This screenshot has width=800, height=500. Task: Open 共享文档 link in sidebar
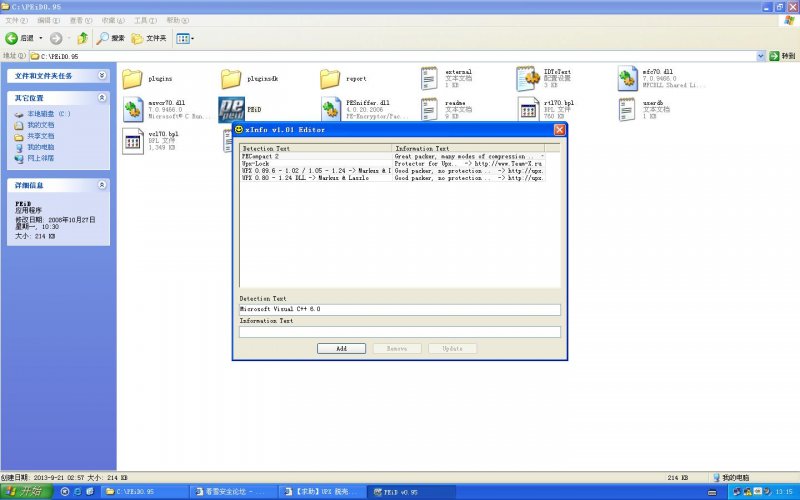tap(34, 136)
